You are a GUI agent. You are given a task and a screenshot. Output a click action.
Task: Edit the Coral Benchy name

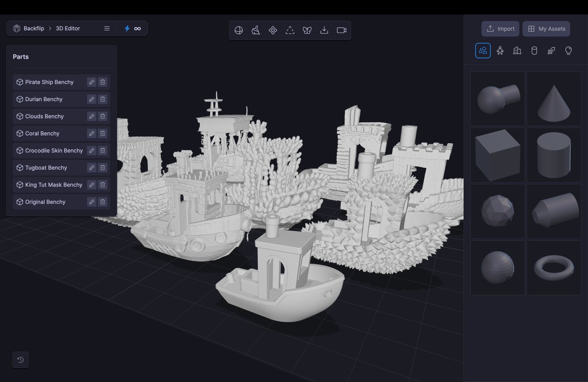pyautogui.click(x=92, y=133)
